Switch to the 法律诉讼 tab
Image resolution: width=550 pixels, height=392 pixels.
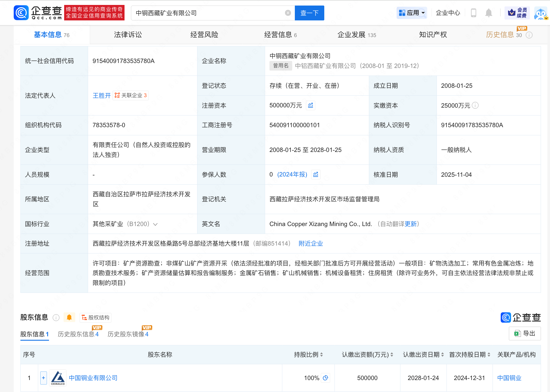tap(128, 35)
